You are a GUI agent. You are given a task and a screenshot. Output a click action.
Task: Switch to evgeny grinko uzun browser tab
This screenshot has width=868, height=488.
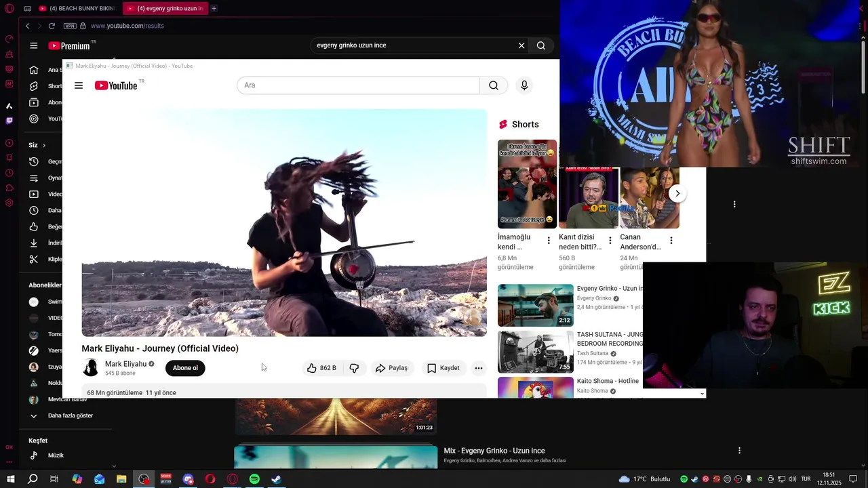pyautogui.click(x=165, y=8)
